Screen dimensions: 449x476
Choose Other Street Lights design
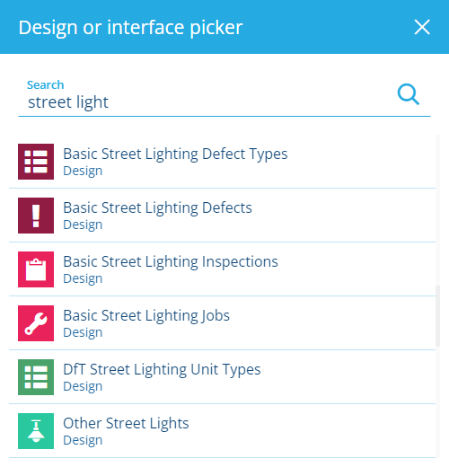[222, 431]
